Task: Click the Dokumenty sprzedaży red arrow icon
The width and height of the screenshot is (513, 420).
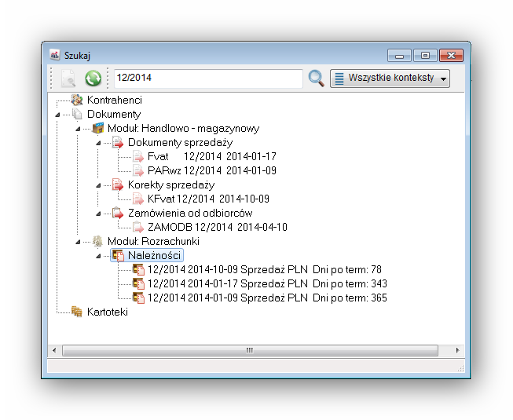Action: [x=118, y=143]
